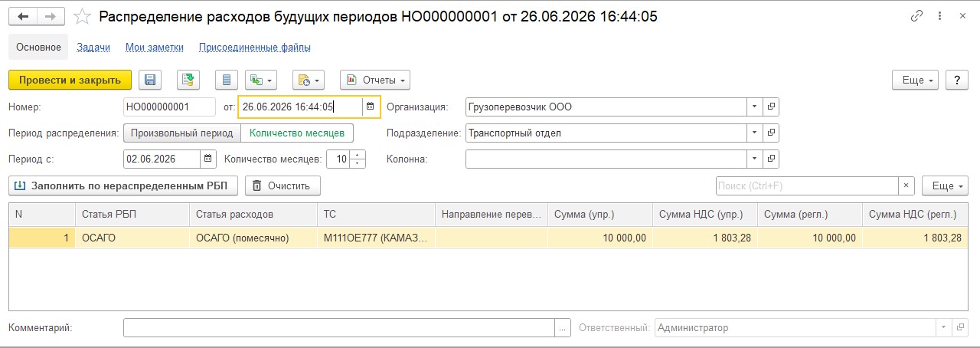This screenshot has height=348, width=980.
Task: Increase Количество месяцев with up arrow
Action: pyautogui.click(x=358, y=154)
